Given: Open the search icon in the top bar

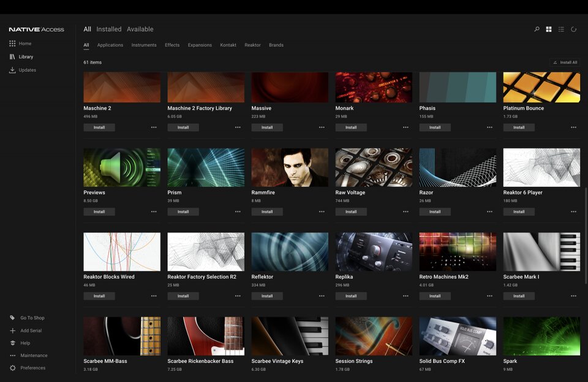Looking at the screenshot, I should pyautogui.click(x=536, y=29).
